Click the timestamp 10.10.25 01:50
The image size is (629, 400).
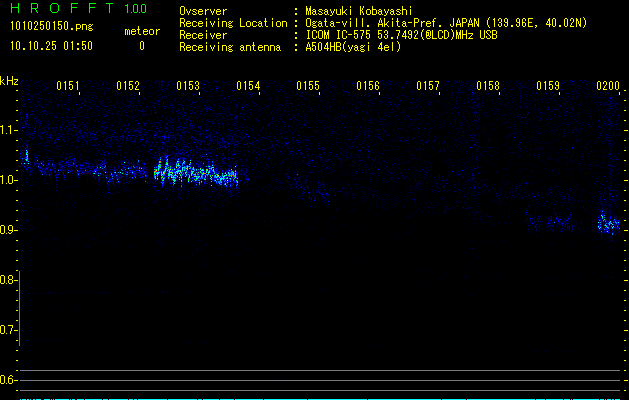[51, 46]
